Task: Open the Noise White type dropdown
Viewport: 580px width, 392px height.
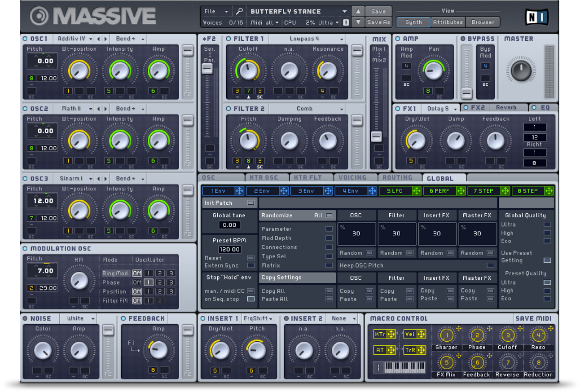Action: [x=79, y=318]
